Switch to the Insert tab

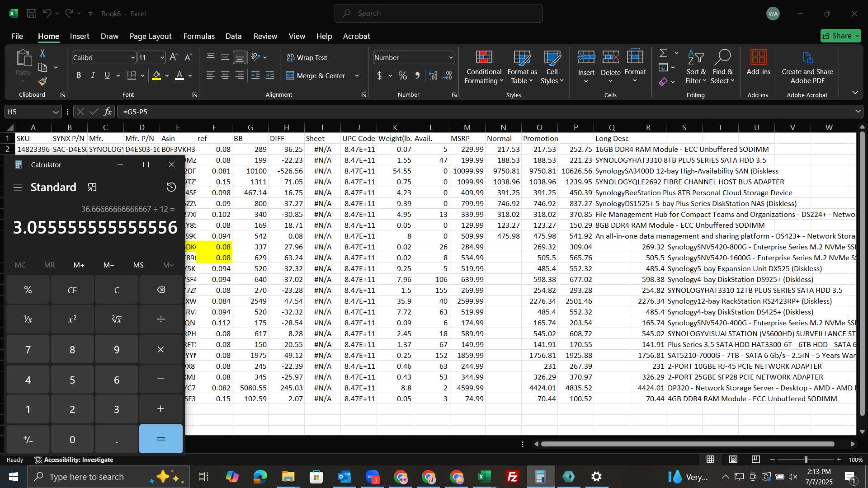(x=80, y=36)
